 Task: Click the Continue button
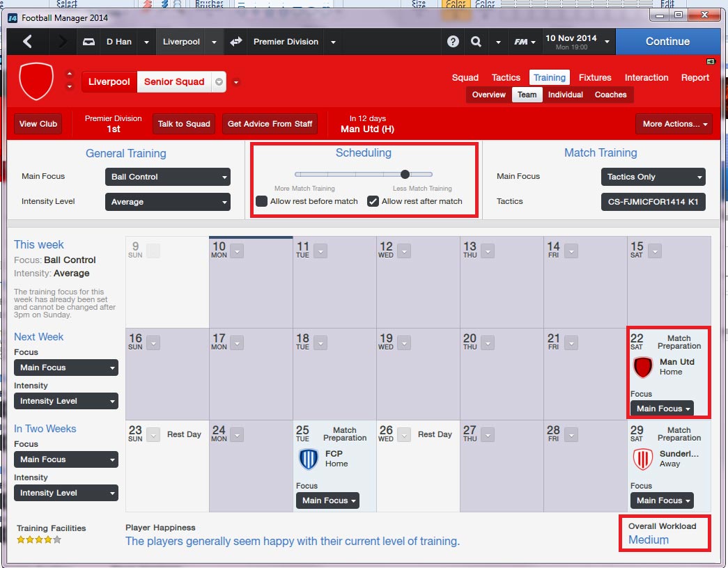click(x=667, y=41)
